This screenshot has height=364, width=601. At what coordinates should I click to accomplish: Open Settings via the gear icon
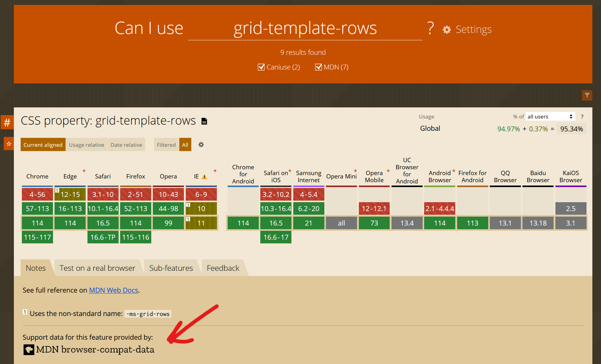447,30
